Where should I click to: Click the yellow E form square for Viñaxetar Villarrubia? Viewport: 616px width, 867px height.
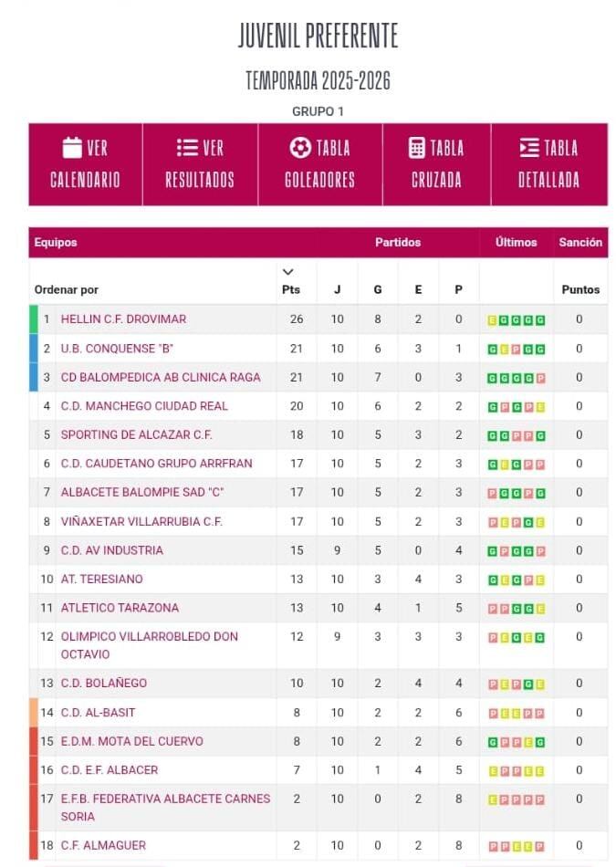(505, 522)
